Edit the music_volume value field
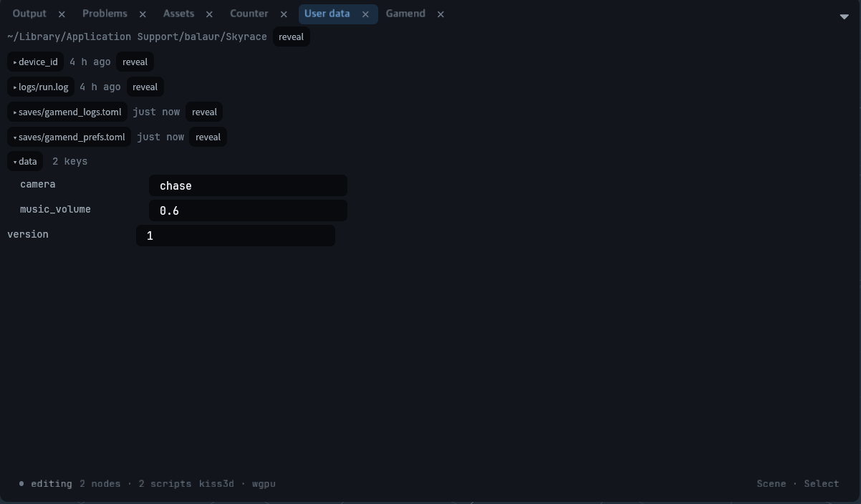This screenshot has width=861, height=504. tap(248, 210)
